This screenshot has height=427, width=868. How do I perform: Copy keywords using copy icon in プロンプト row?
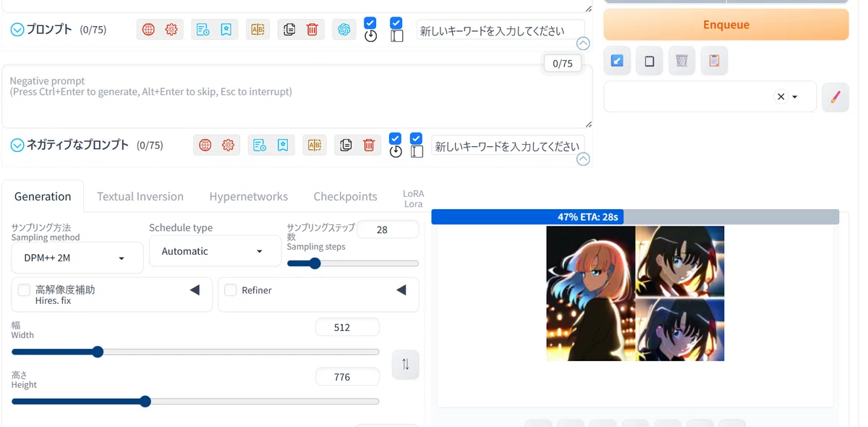289,30
